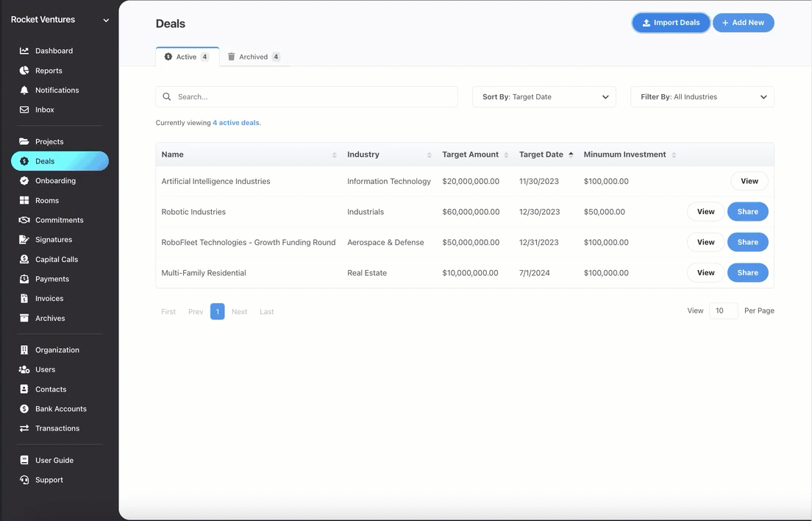Open the Signatures pen icon
812x521 pixels.
click(x=24, y=239)
